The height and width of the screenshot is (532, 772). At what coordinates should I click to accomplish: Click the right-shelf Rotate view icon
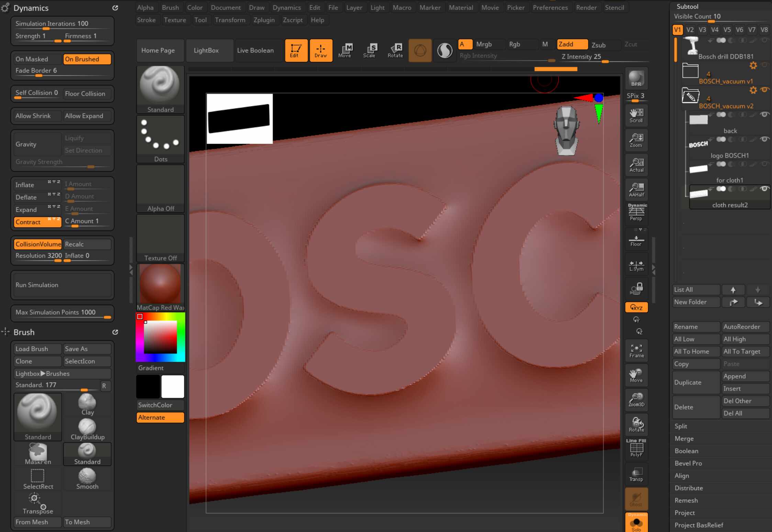(x=636, y=425)
